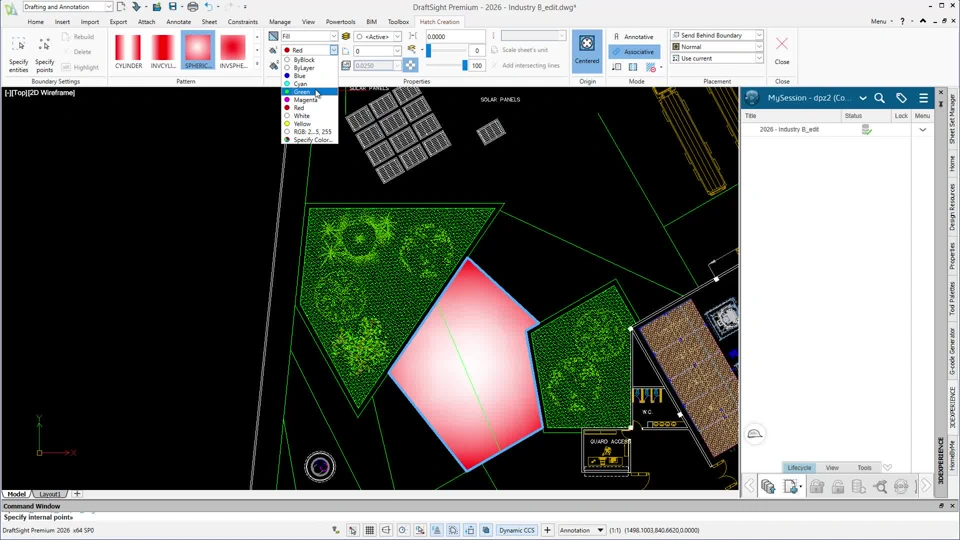Viewport: 960px width, 540px height.
Task: Open Specify Color option
Action: tap(309, 140)
